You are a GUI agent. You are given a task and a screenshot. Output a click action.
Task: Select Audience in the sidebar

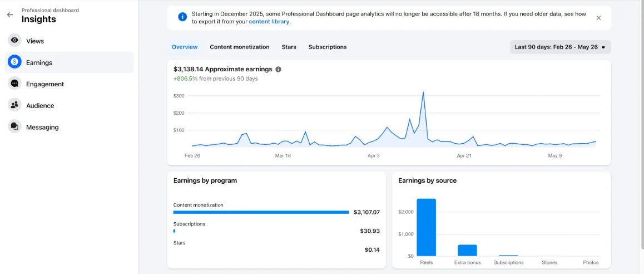tap(69, 105)
